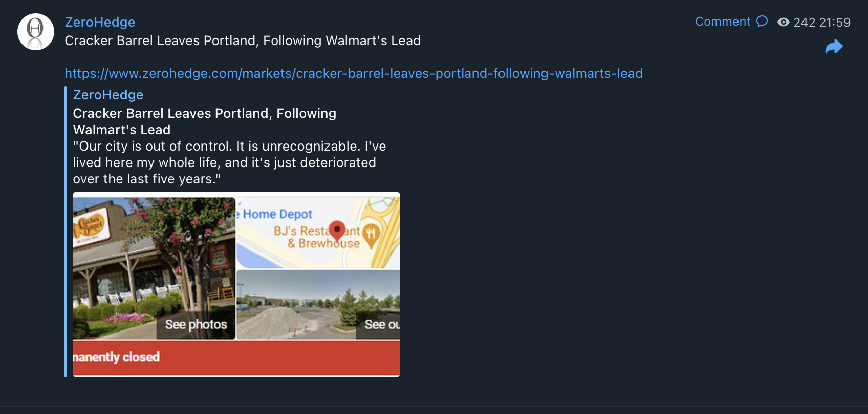The width and height of the screenshot is (868, 414).
Task: Click the red permanently closed banner
Action: (x=236, y=358)
